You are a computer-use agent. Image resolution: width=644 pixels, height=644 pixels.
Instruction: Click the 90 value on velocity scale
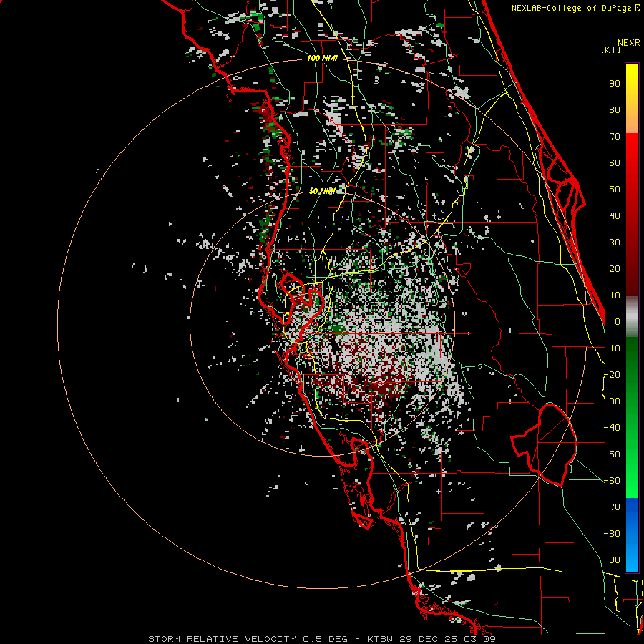[615, 84]
